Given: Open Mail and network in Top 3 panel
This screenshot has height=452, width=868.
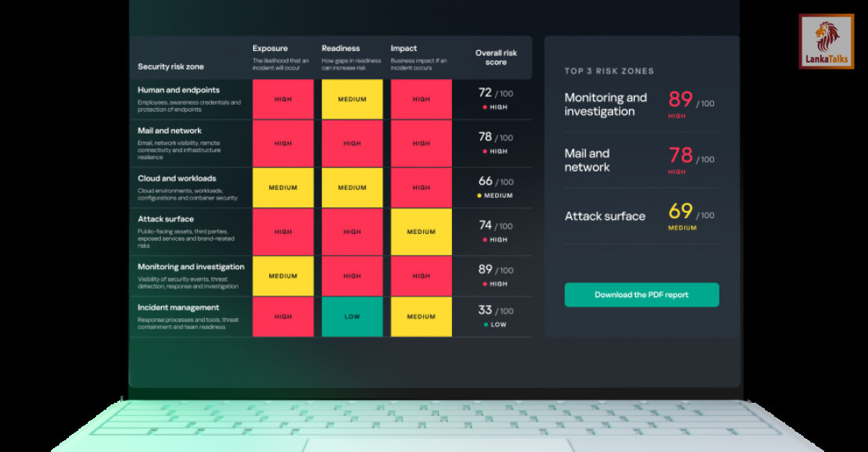Looking at the screenshot, I should (586, 160).
